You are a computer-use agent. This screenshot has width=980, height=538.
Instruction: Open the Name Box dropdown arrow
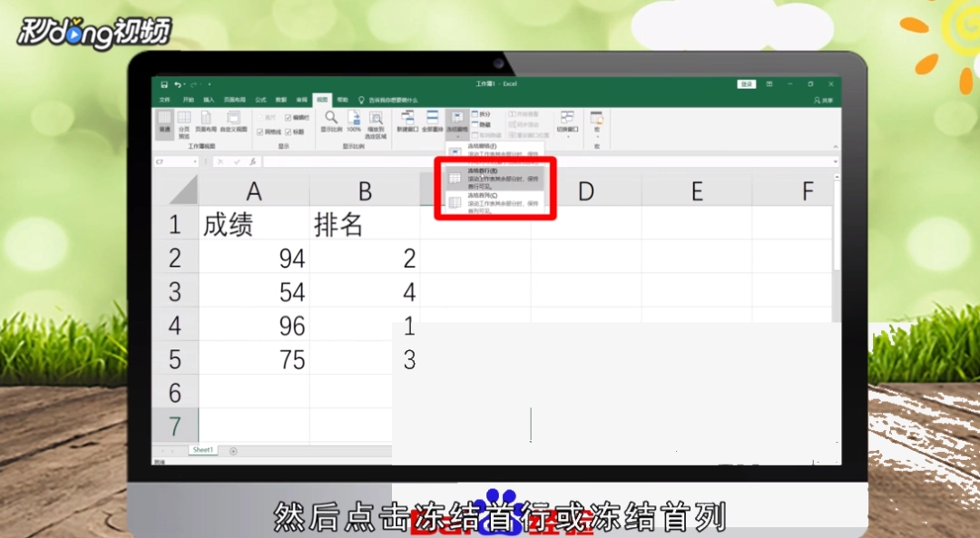195,161
